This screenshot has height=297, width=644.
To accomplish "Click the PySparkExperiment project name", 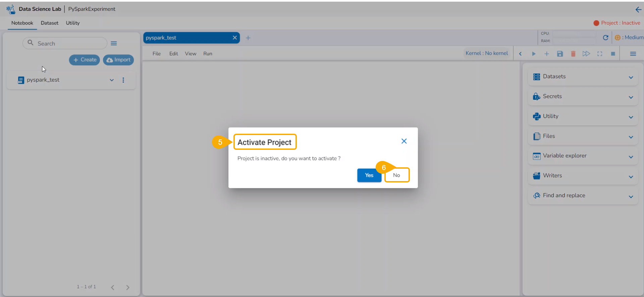I will [x=92, y=9].
